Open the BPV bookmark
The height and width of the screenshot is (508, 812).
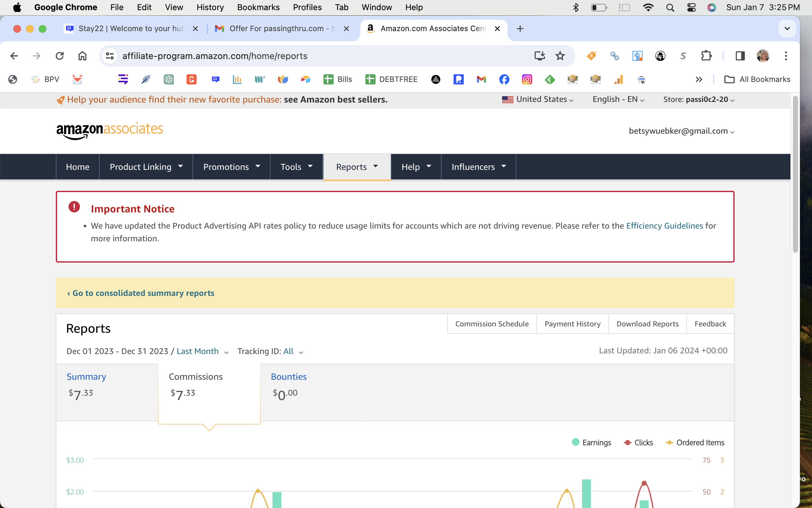45,79
